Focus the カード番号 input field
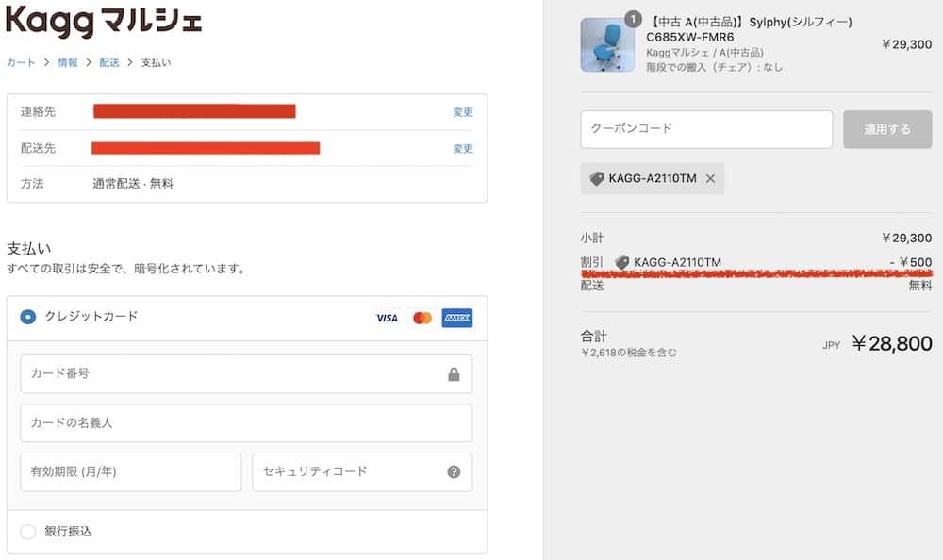Viewport: 943px width, 560px height. coord(246,374)
